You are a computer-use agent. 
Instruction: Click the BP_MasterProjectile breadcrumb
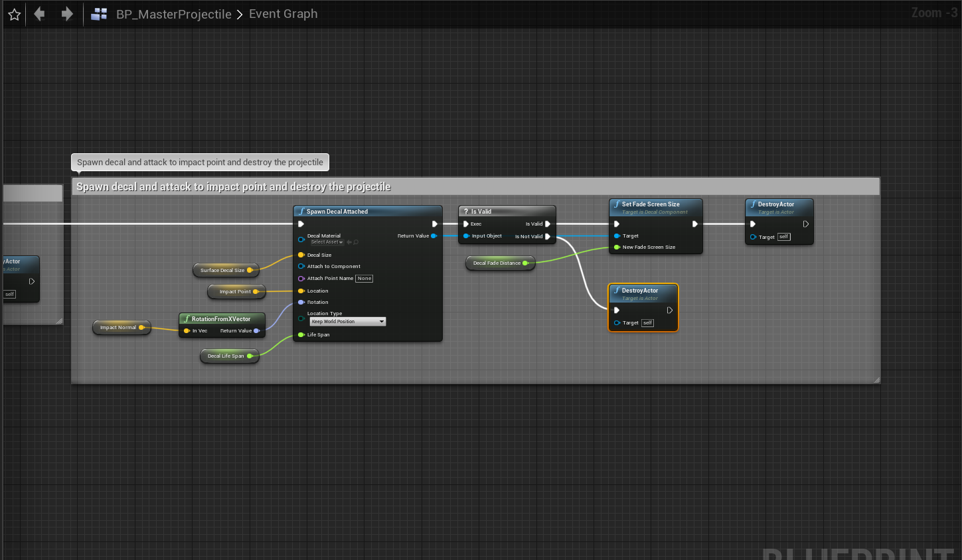pos(173,14)
